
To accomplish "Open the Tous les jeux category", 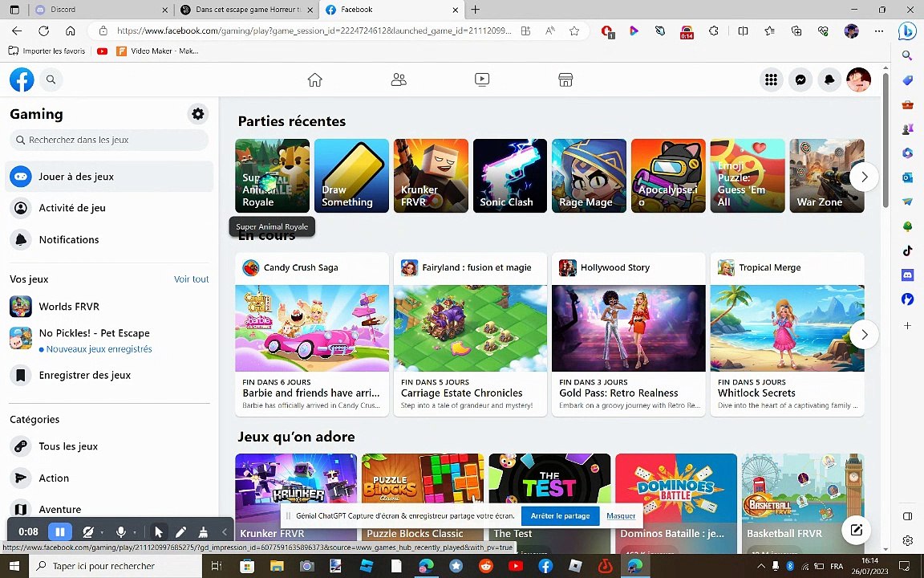I will (109, 446).
